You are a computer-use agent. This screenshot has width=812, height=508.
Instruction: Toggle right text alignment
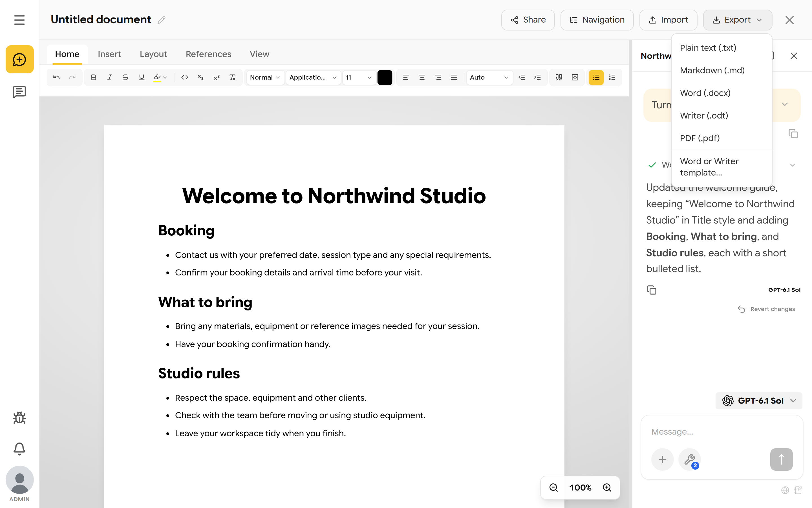(438, 77)
